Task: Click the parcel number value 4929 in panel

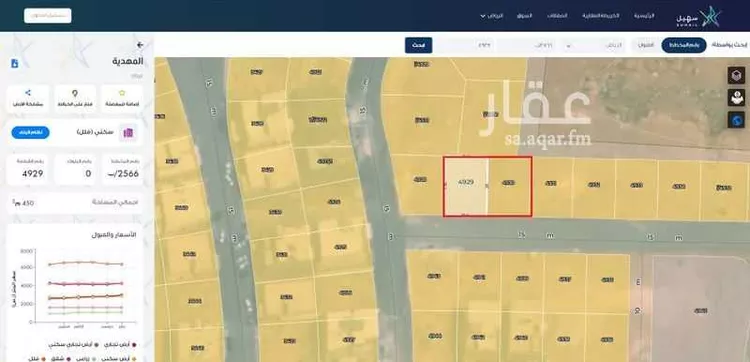Action: [33, 174]
